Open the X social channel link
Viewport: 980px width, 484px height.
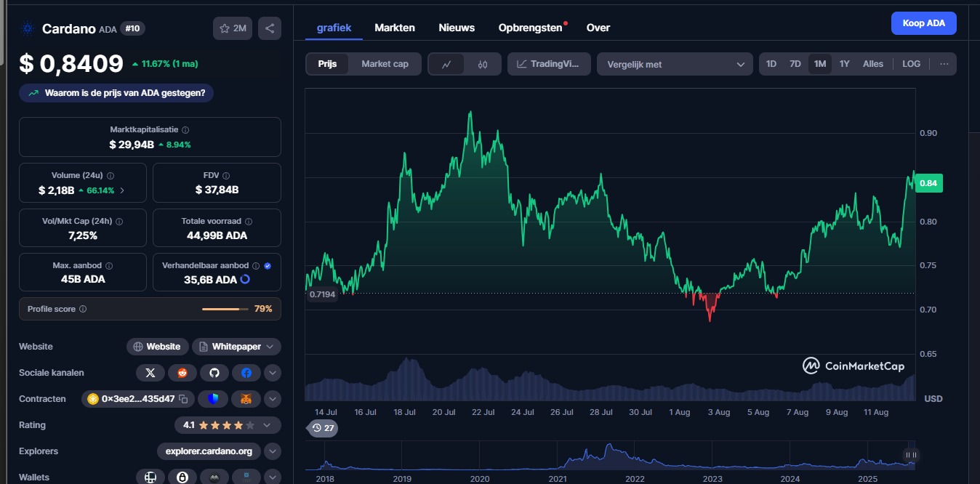(150, 373)
